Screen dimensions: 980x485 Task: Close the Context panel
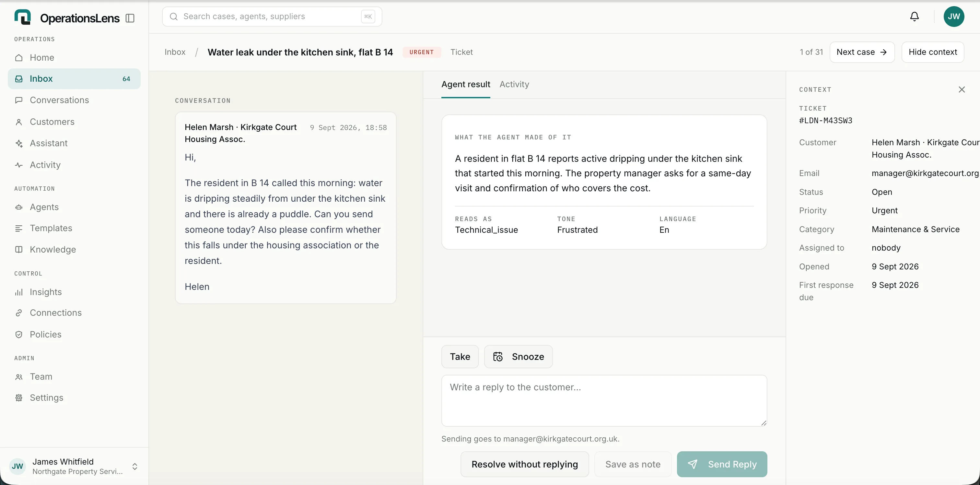[x=961, y=89]
